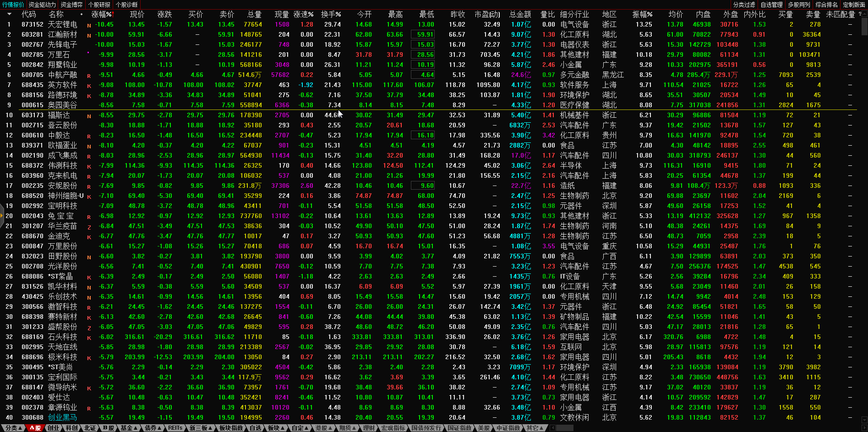Select the 创业黑马 stock row
Image resolution: width=868 pixels, height=432 pixels.
pyautogui.click(x=62, y=417)
